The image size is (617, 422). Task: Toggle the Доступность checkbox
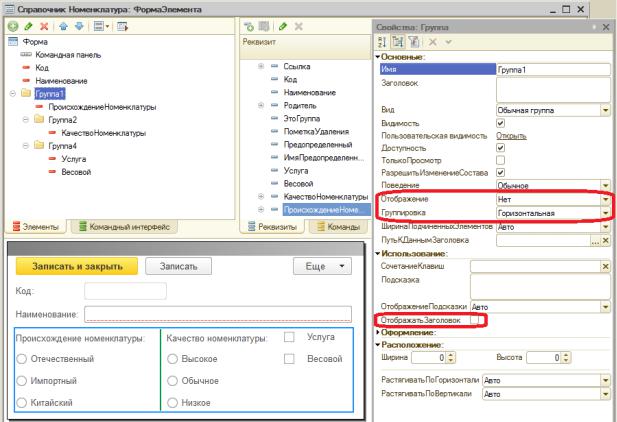pos(501,148)
